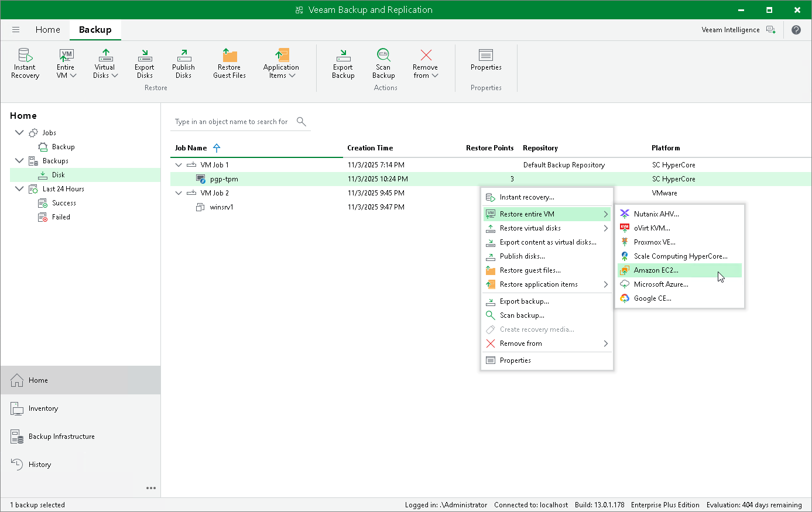Click Restore entire VM menu entry
The image size is (812, 512).
547,214
